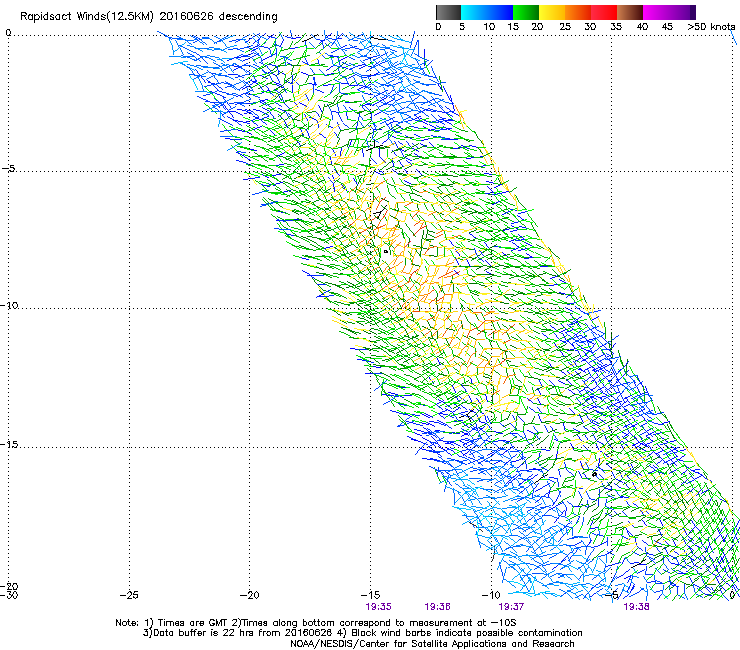Click the -10 longitude axis label
Screen dimensions: 740x650
[x=491, y=595]
